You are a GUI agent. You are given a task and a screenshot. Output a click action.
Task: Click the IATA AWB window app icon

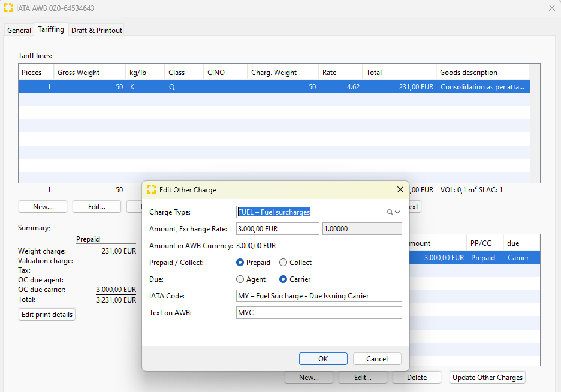(x=8, y=8)
